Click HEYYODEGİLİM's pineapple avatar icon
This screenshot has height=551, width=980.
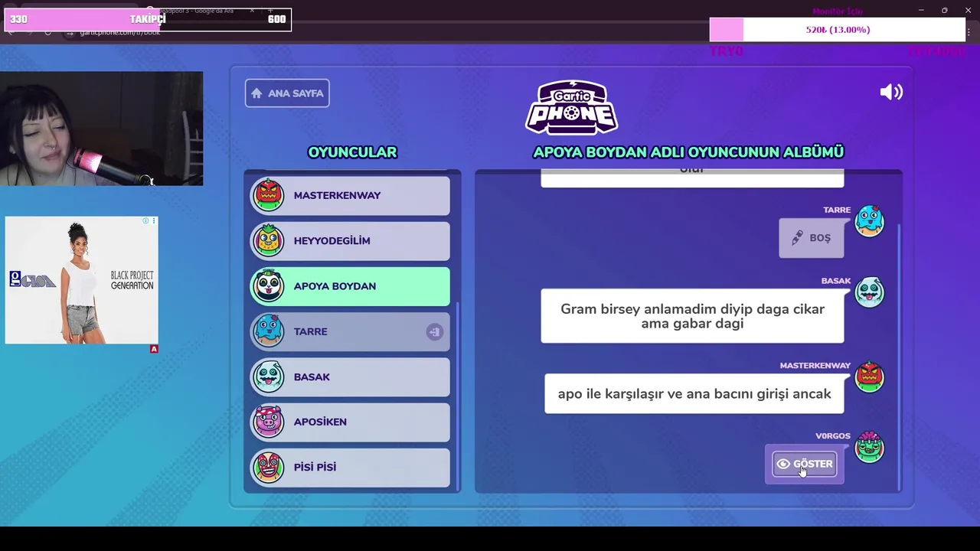269,240
